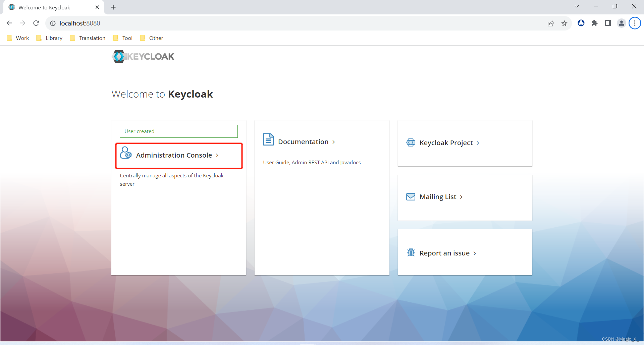Go back with the browser back arrow
The width and height of the screenshot is (644, 345).
tap(9, 23)
